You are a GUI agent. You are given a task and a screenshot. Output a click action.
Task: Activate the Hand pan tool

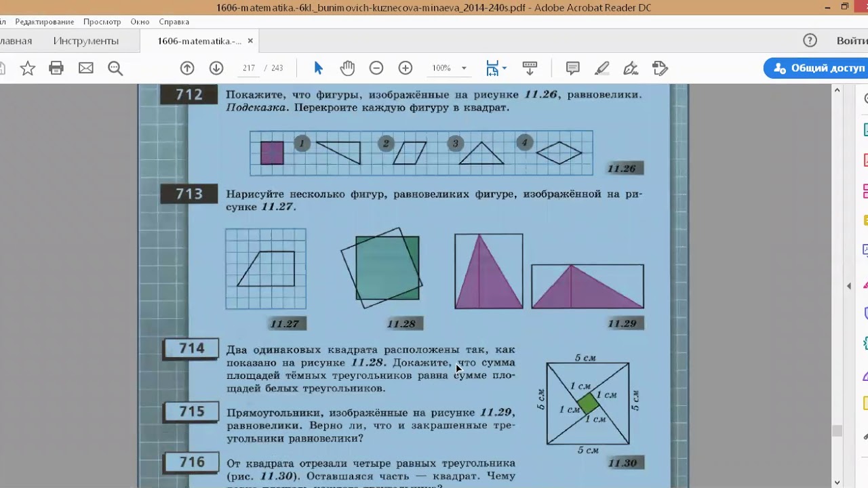(x=347, y=68)
